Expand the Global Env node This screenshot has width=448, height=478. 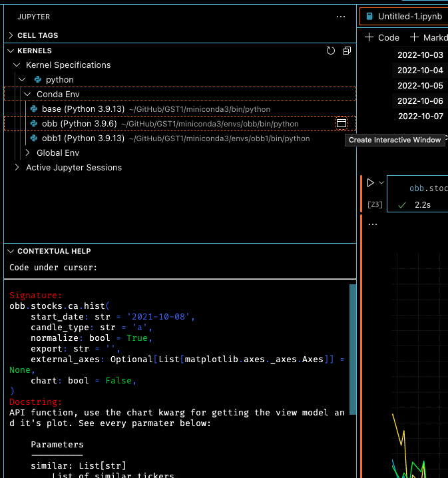pos(27,152)
